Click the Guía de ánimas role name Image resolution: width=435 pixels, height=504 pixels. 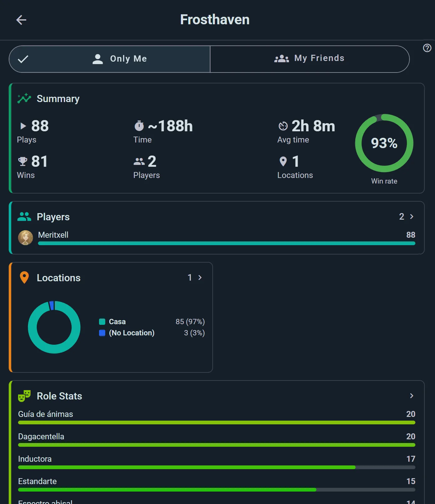point(45,414)
